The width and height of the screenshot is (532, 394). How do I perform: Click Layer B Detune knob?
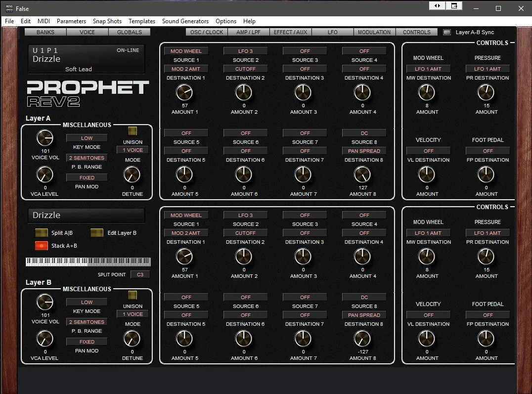132,339
